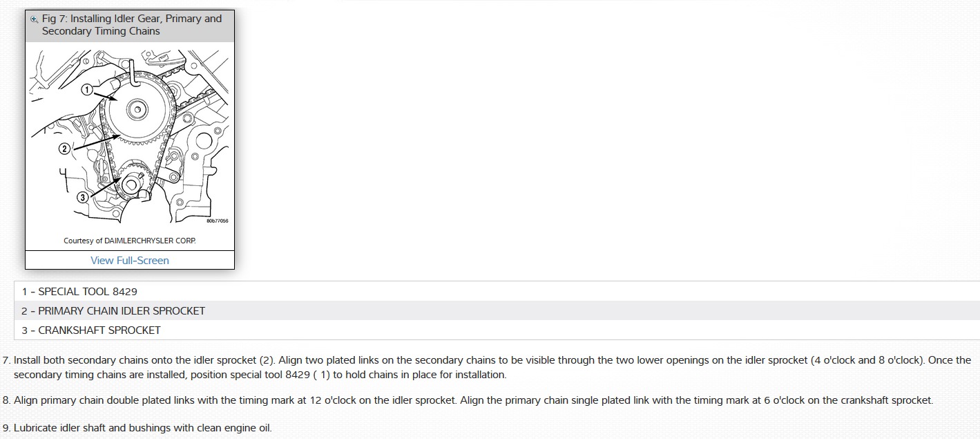The height and width of the screenshot is (439, 980).
Task: Open the View Full-Screen link
Action: pos(130,261)
